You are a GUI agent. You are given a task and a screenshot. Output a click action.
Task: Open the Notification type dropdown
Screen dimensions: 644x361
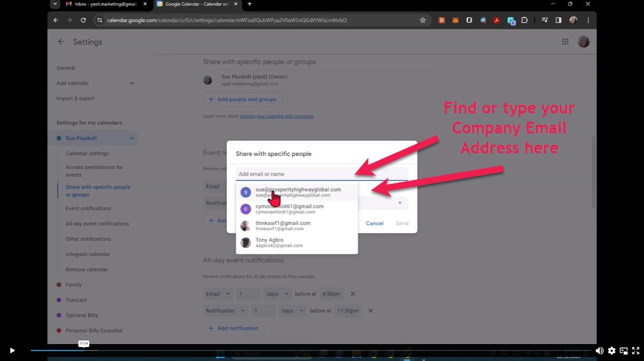click(x=226, y=311)
